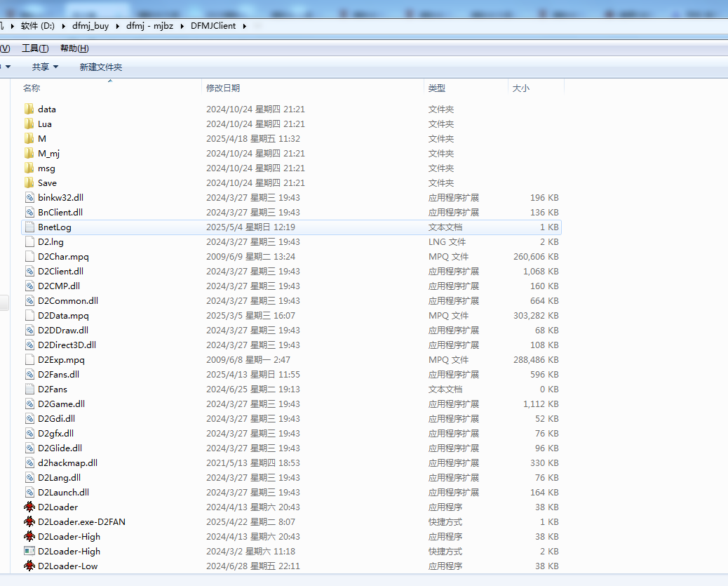The image size is (728, 586).
Task: Click the 288,486 KB size value
Action: pyautogui.click(x=536, y=360)
